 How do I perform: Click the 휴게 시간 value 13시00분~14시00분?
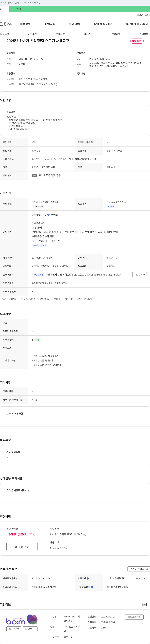coord(42,258)
